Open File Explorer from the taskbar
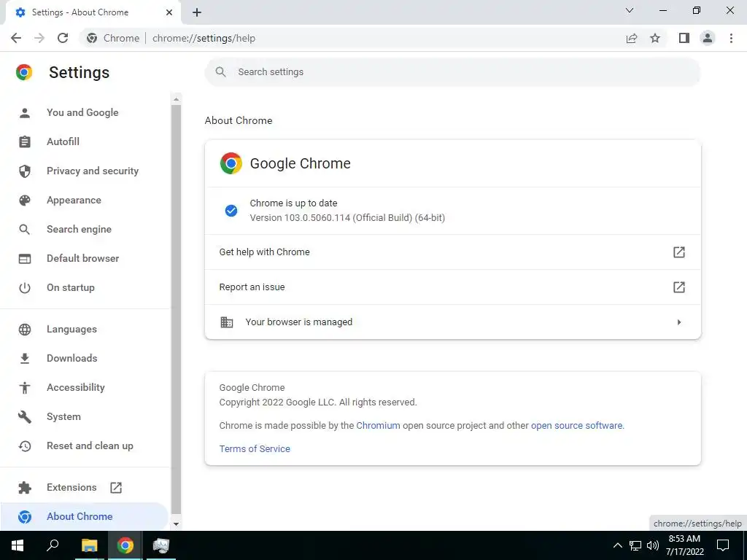 point(89,545)
